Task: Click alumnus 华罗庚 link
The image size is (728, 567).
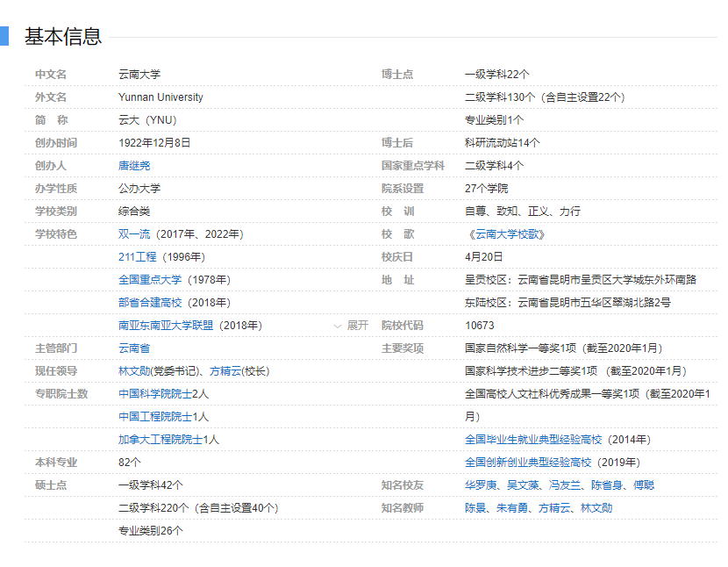Action: [481, 485]
